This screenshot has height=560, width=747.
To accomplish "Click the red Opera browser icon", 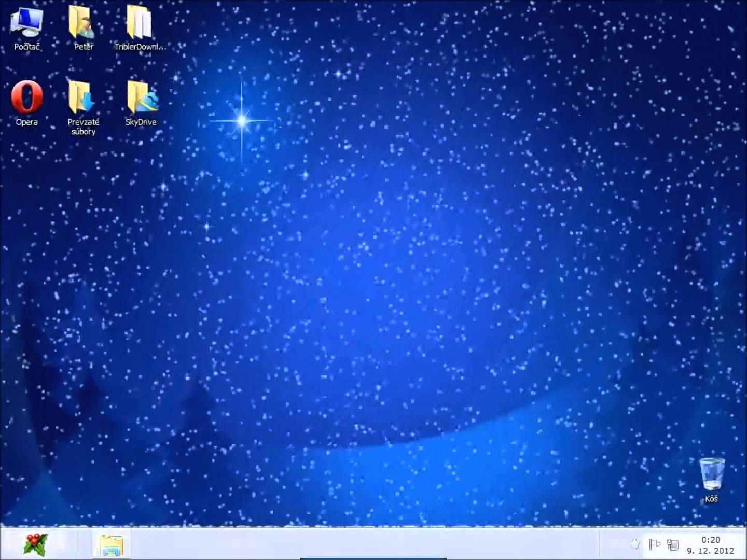I will (27, 97).
